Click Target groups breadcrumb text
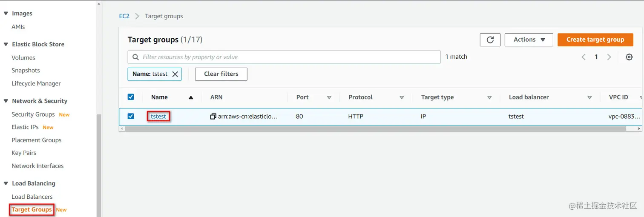 coord(164,16)
